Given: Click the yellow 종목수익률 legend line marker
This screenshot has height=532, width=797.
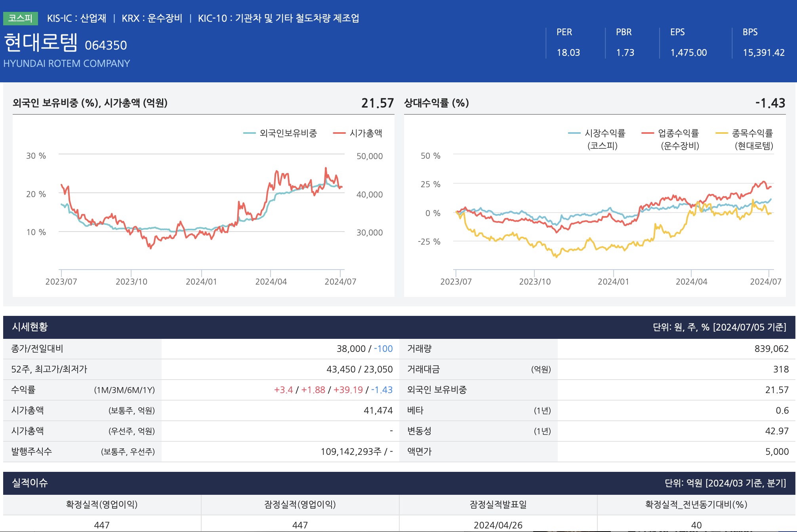Looking at the screenshot, I should click(721, 133).
